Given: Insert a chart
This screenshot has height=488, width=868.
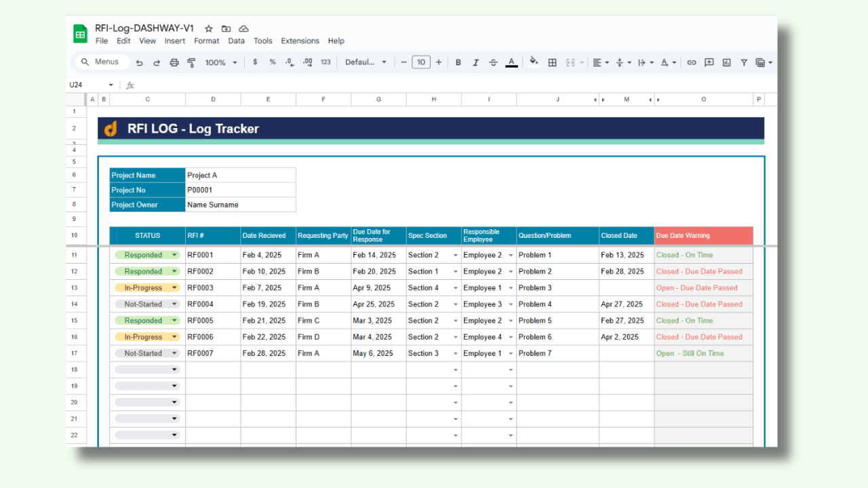Looking at the screenshot, I should (x=727, y=62).
